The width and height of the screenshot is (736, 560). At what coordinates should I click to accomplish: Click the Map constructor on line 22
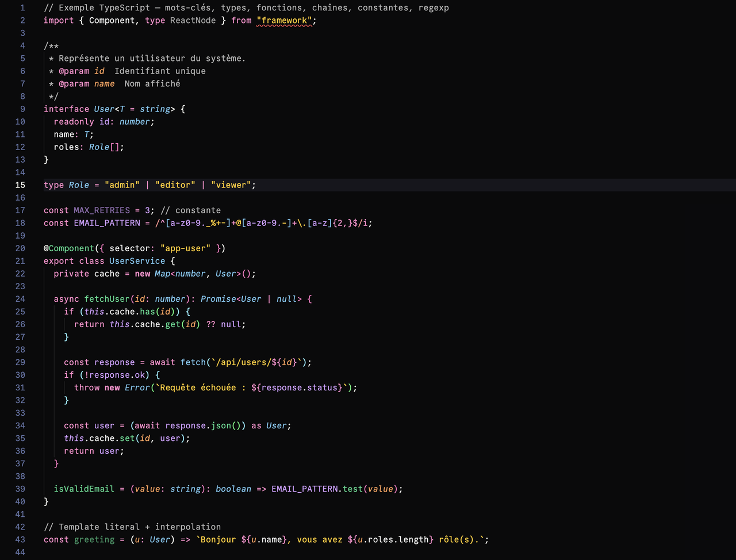(x=162, y=273)
